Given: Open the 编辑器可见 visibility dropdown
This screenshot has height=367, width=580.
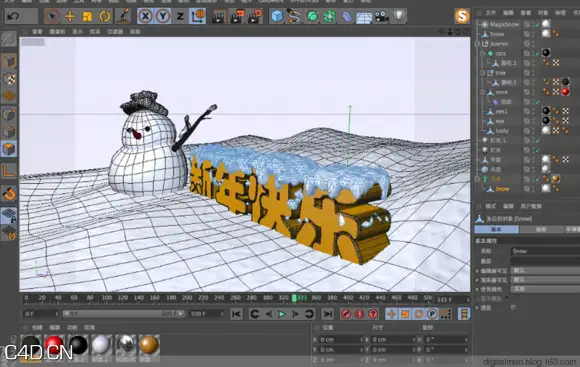Looking at the screenshot, I should coord(545,271).
